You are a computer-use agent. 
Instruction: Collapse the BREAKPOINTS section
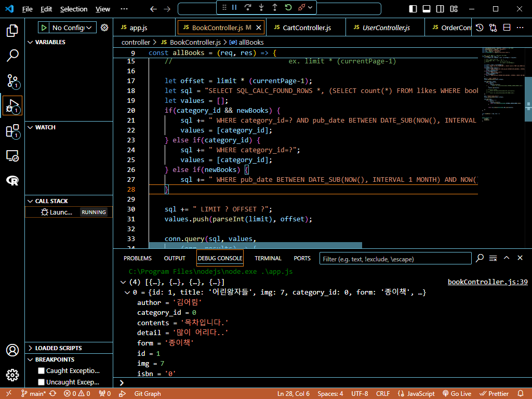coord(30,360)
